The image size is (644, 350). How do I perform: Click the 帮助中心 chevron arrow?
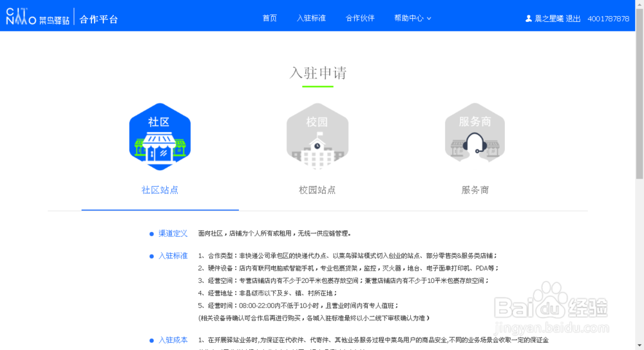(x=429, y=19)
